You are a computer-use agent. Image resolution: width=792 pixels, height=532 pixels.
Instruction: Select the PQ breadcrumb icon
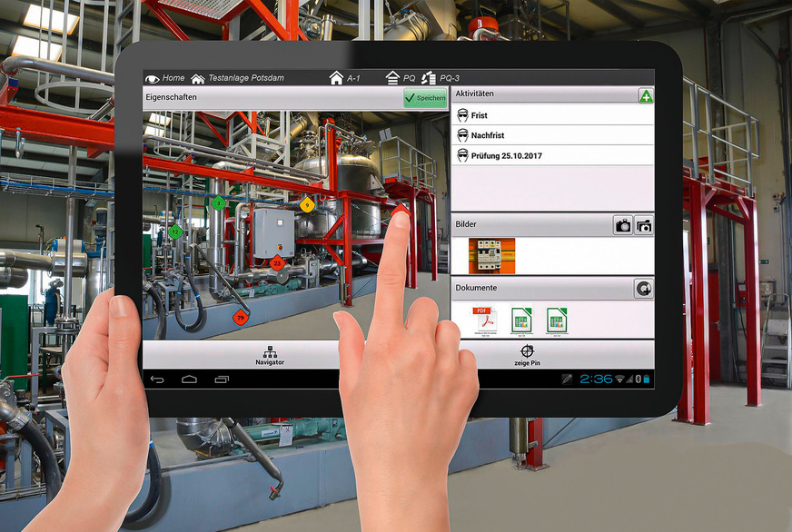[x=393, y=78]
